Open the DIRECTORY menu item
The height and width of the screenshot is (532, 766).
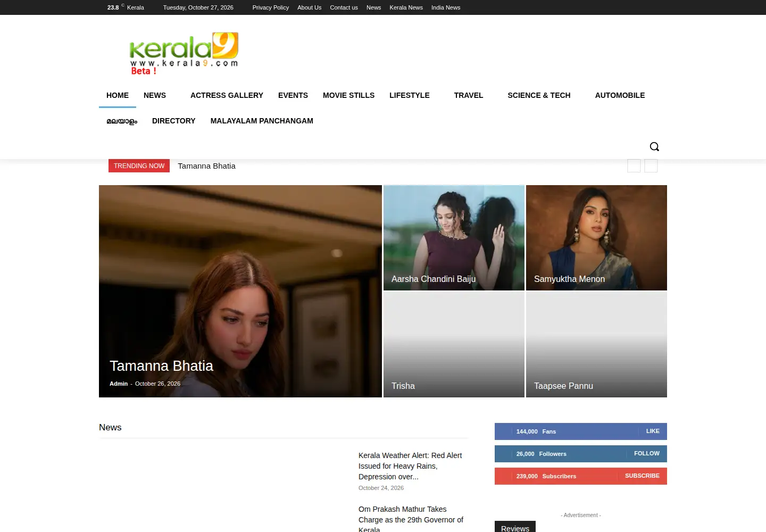(174, 121)
